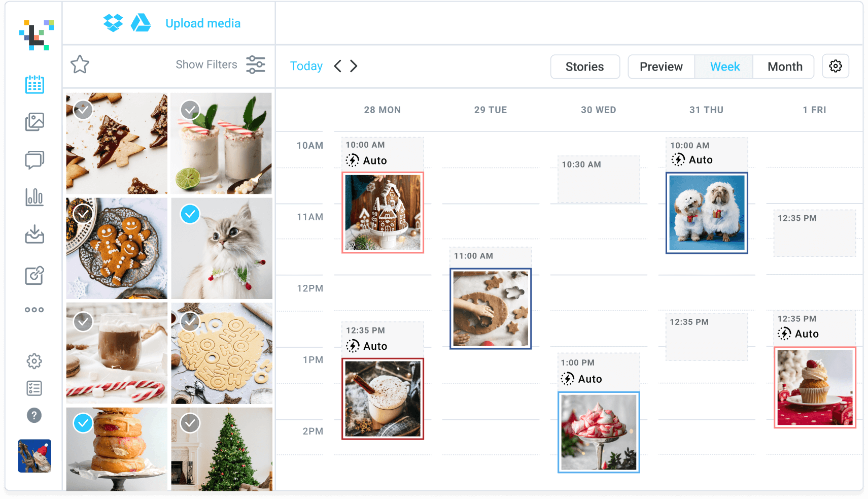Open the calendar view in sidebar

click(x=34, y=84)
